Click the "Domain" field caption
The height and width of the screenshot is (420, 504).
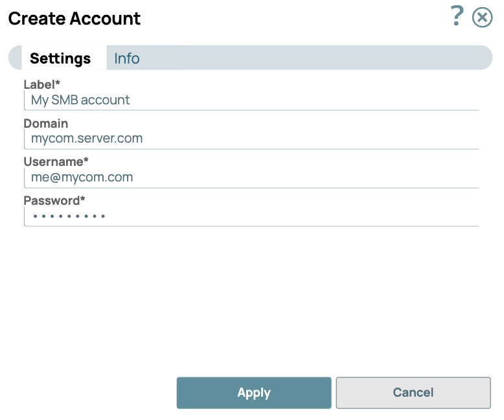(46, 123)
